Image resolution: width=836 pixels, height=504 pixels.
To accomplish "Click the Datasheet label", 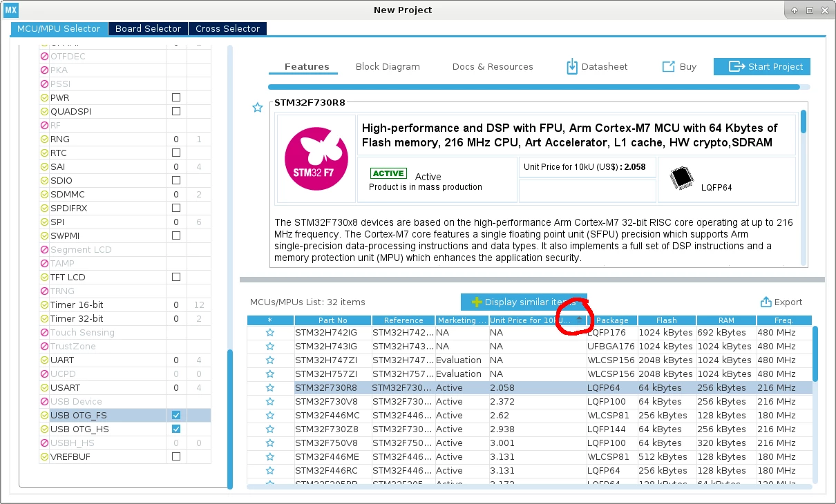I will coord(605,67).
